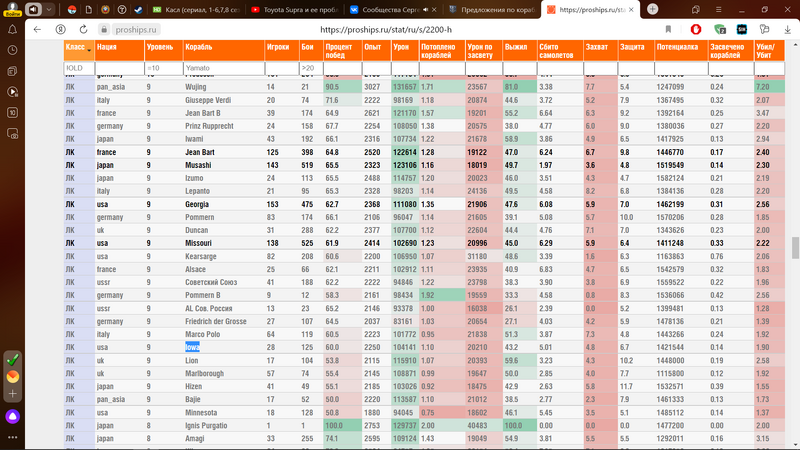Sort by the Нация column header
This screenshot has width=800, height=450.
click(119, 51)
